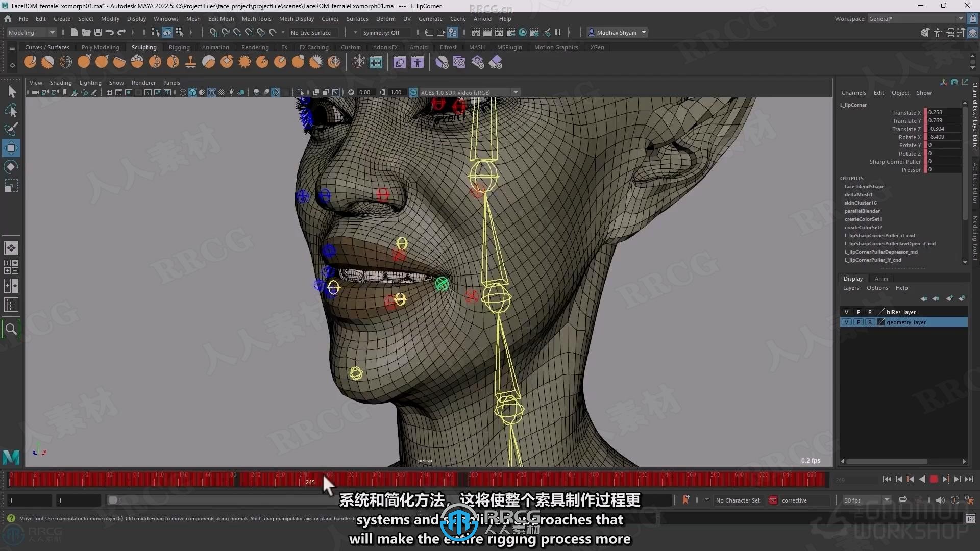
Task: Open the Workspace General dropdown
Action: point(916,19)
